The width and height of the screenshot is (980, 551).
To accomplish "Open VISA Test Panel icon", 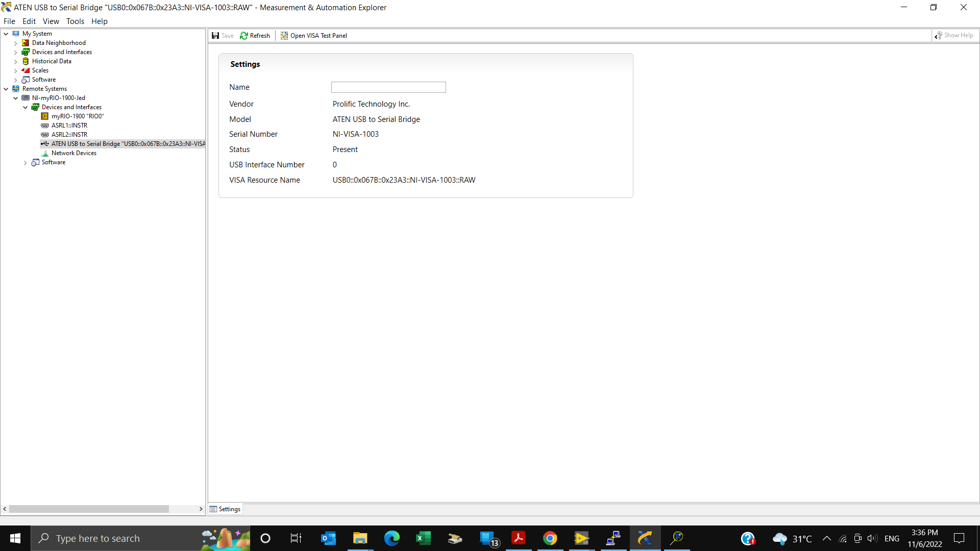I will click(284, 36).
